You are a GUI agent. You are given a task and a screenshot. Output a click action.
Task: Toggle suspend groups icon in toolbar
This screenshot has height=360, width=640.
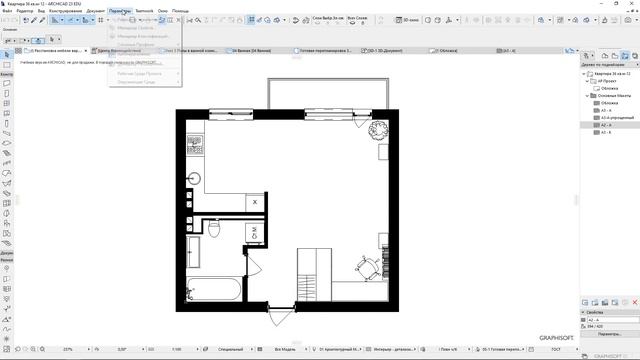coord(251,20)
